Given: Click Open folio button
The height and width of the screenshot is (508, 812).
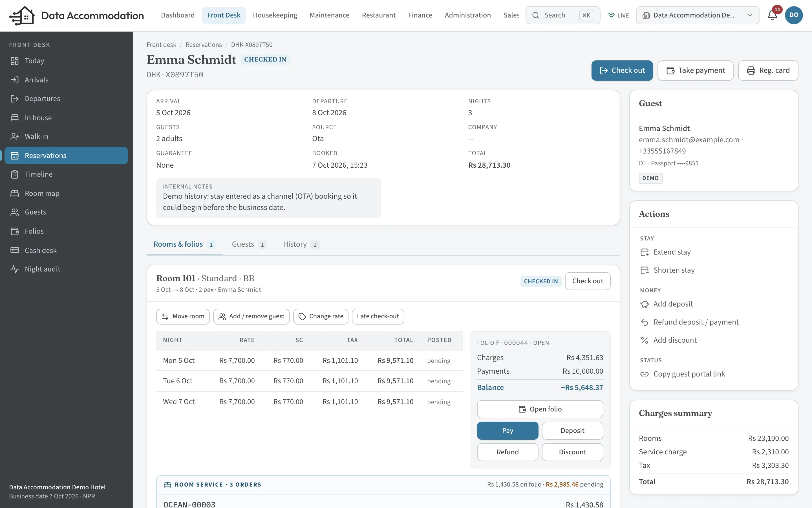Looking at the screenshot, I should coord(540,409).
